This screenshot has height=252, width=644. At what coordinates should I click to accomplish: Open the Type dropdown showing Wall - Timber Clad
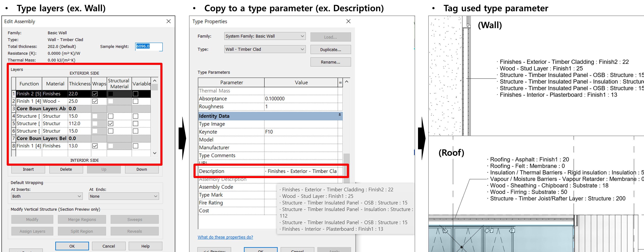pos(265,49)
